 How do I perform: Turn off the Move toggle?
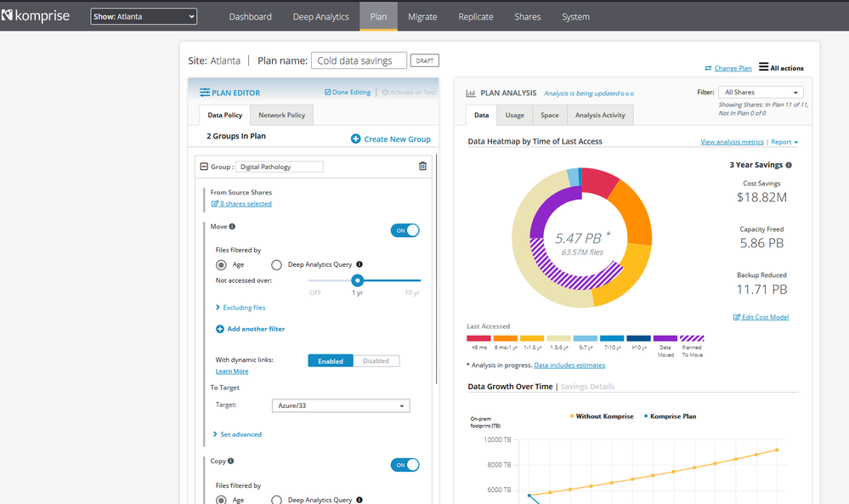tap(405, 230)
